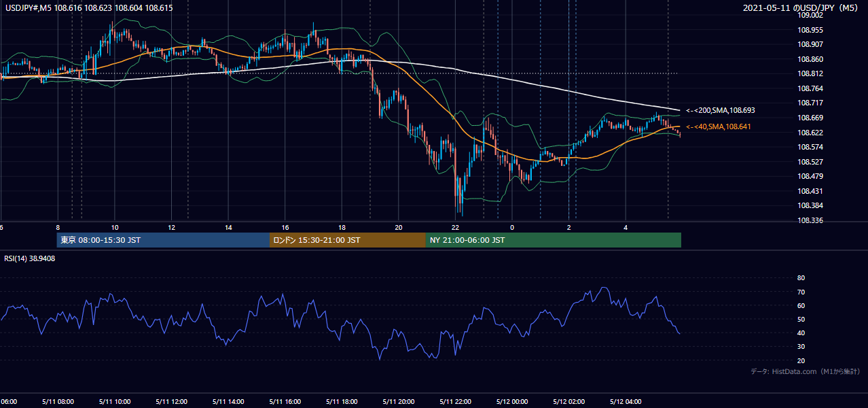Click RSI axis level 20
Viewport: 868px width, 408px height.
pos(801,360)
